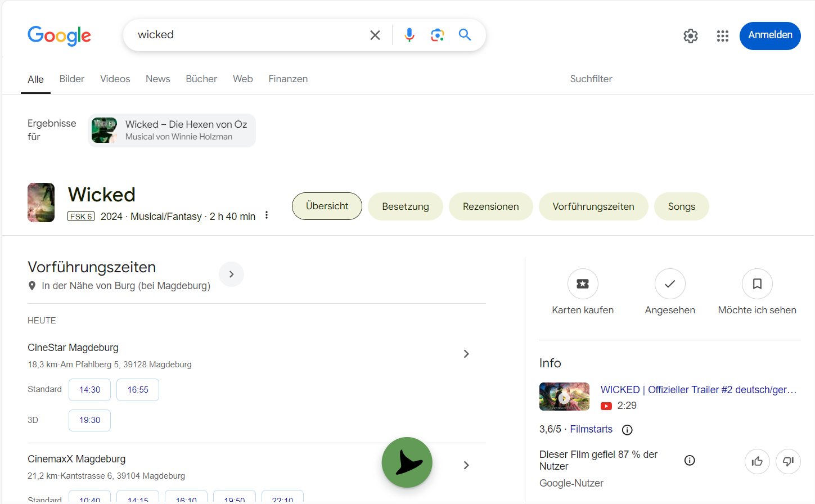Open Google Lens image search
Screen dimensions: 815x504
click(438, 35)
